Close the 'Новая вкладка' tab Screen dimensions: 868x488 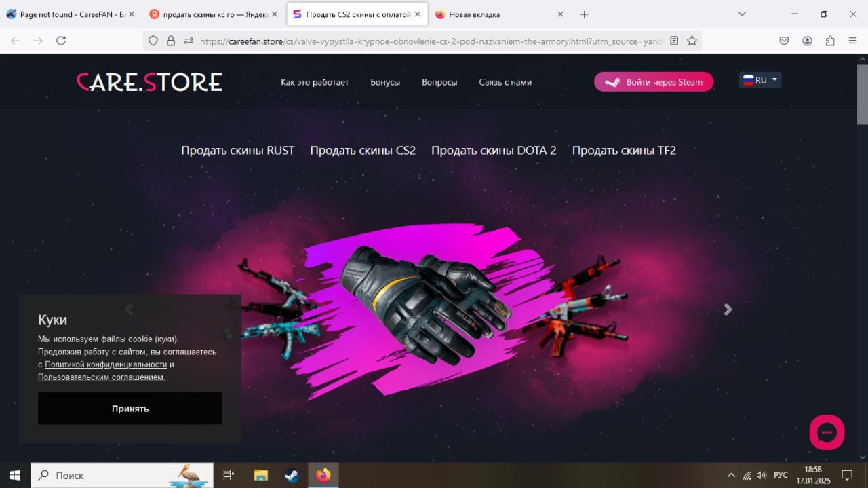pyautogui.click(x=560, y=14)
